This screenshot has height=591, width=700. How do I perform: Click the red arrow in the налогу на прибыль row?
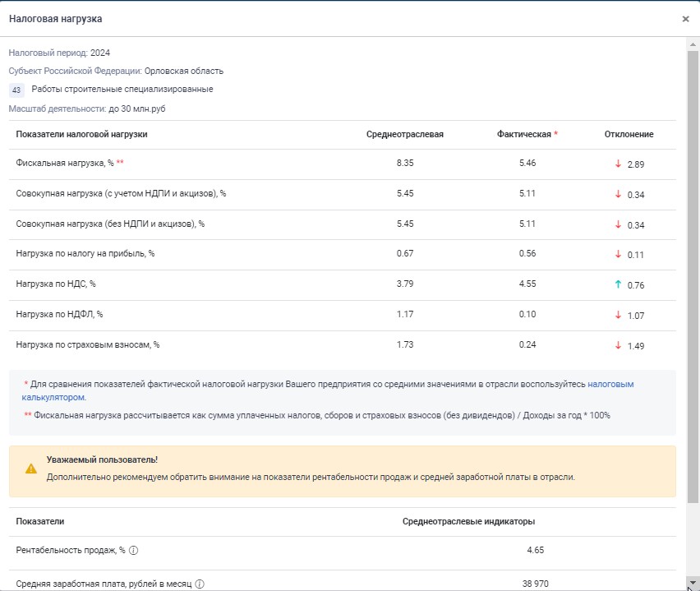(618, 255)
